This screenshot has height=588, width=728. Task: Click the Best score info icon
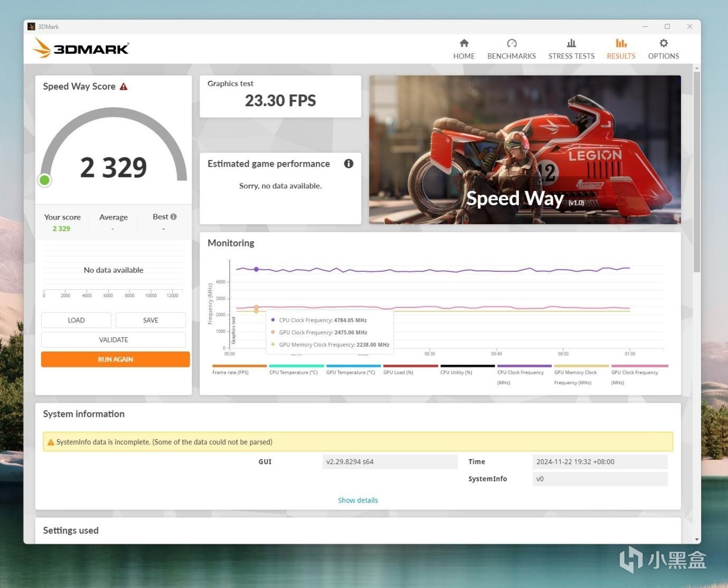pos(174,216)
